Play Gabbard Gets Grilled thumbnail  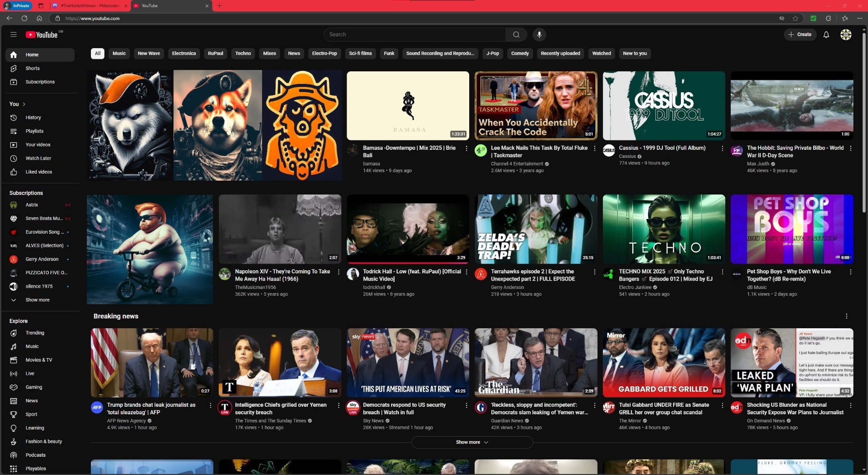pyautogui.click(x=664, y=363)
